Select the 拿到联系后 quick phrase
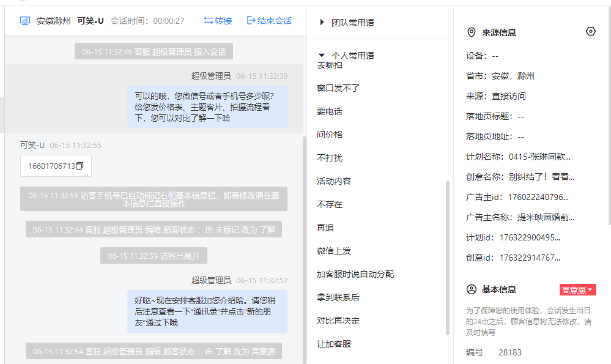 tap(338, 297)
